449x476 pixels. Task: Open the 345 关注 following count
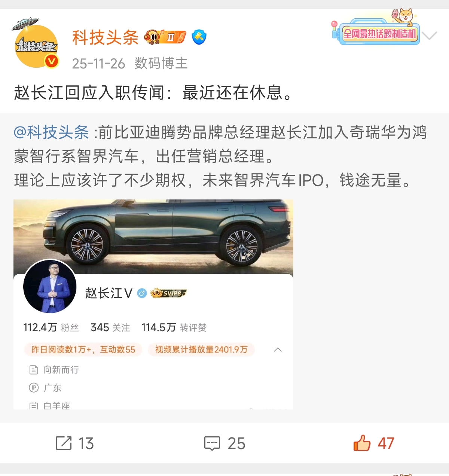(x=110, y=328)
